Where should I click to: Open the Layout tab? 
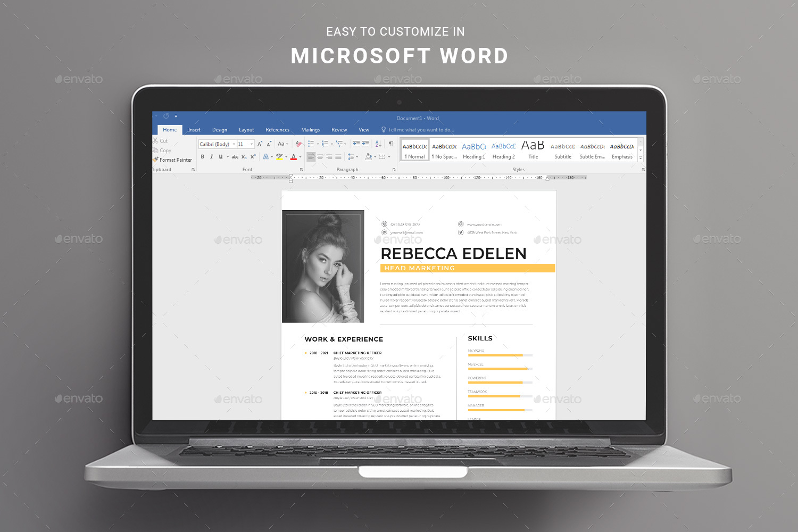(246, 130)
